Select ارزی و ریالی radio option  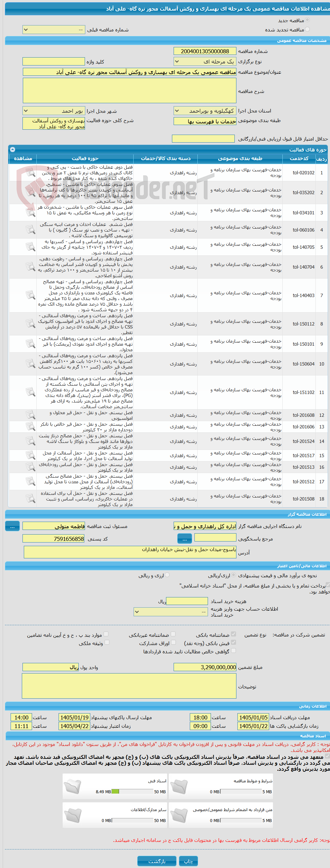167,575
